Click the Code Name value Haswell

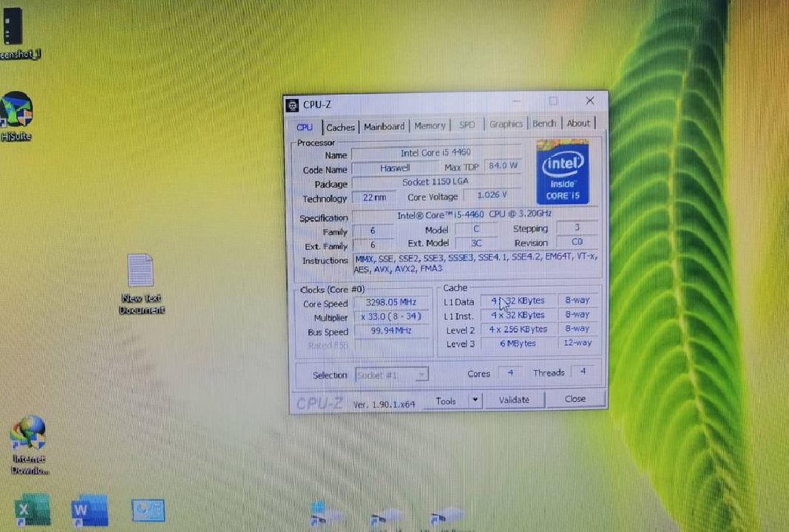395,168
